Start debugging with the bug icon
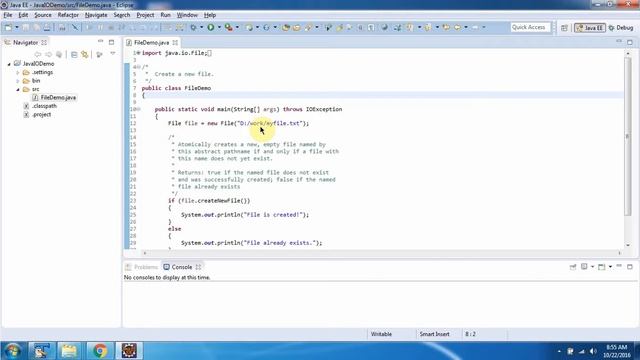Screen dimensions: 640x360 193,27
